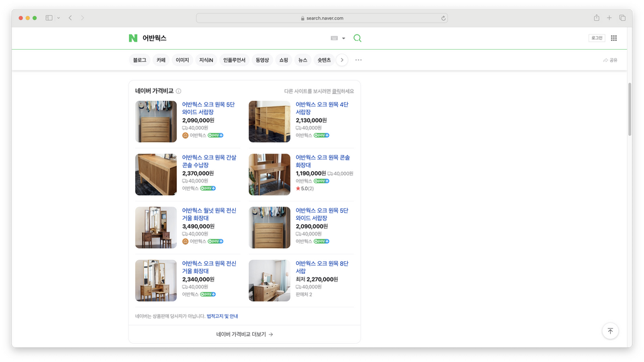Click the 8단 서랍 product thumbnail
Image resolution: width=644 pixels, height=362 pixels.
(269, 281)
